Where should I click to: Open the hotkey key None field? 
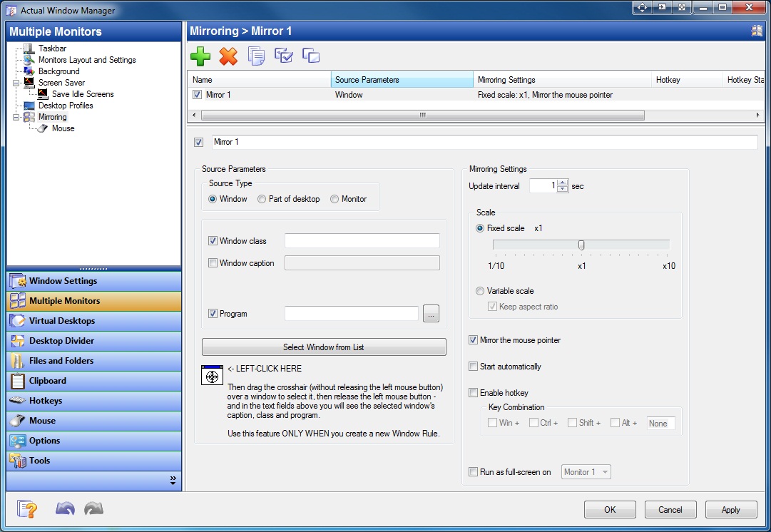tap(661, 424)
